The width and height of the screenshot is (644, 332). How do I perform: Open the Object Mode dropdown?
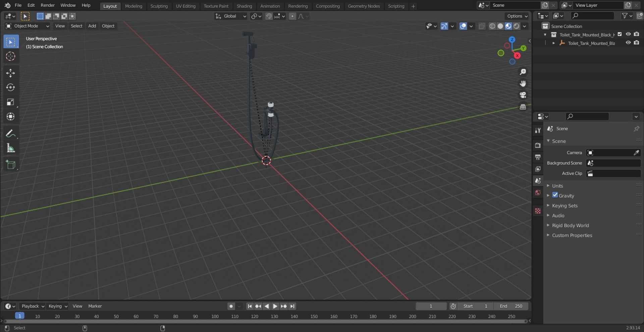coord(28,26)
